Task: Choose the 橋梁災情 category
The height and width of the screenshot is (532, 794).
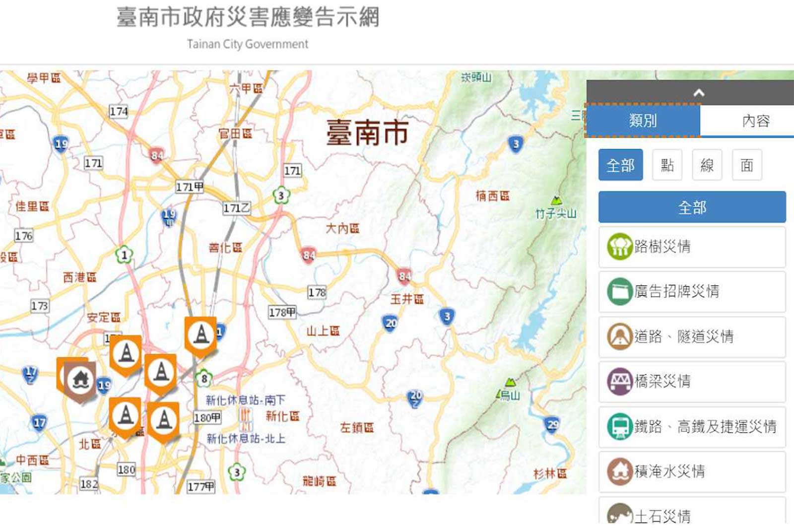Action: pos(692,381)
